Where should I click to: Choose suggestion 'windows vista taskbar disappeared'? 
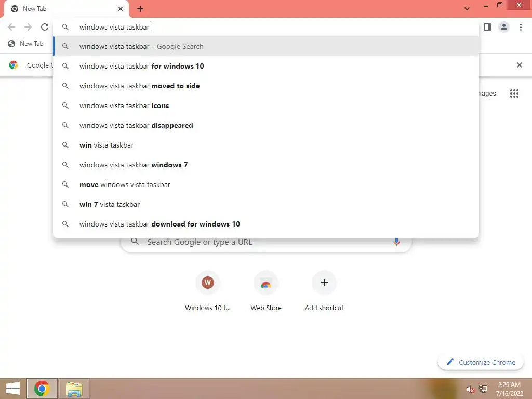(266, 125)
